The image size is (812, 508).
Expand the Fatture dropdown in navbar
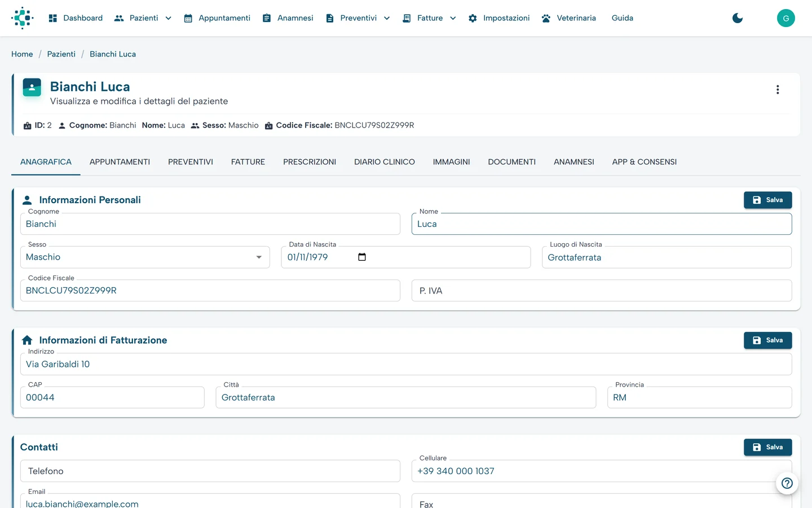[x=453, y=18]
